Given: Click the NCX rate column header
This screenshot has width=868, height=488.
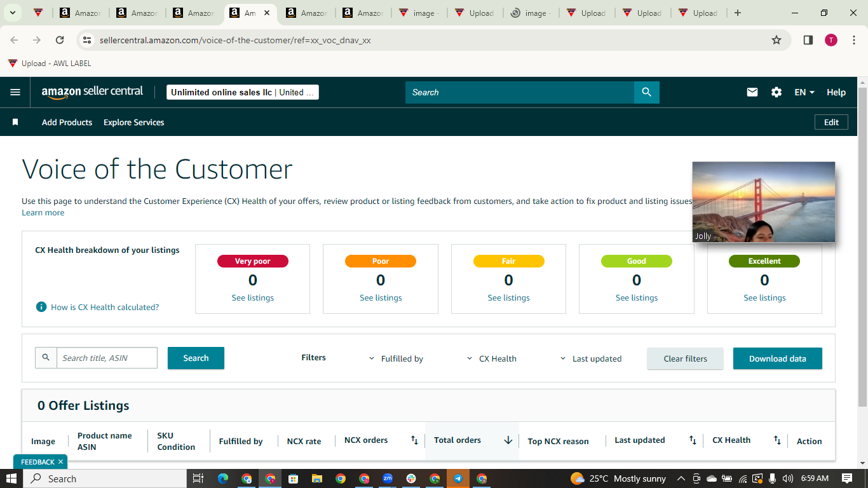Looking at the screenshot, I should click(304, 441).
